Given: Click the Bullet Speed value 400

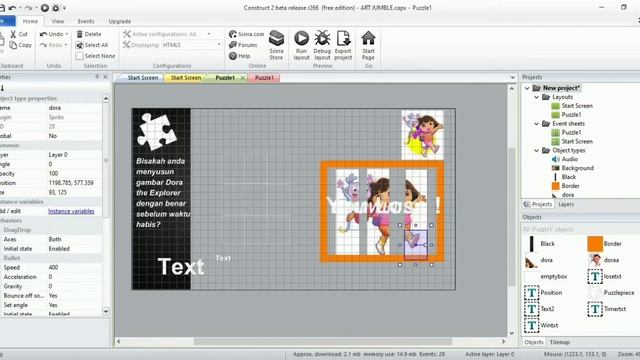Looking at the screenshot, I should [x=74, y=267].
